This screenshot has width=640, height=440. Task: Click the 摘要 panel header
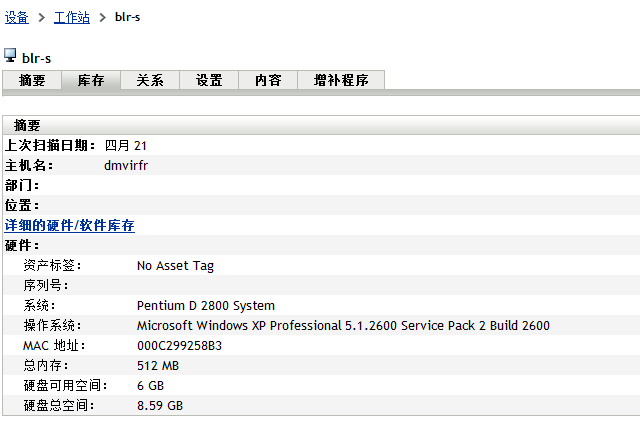pos(27,125)
